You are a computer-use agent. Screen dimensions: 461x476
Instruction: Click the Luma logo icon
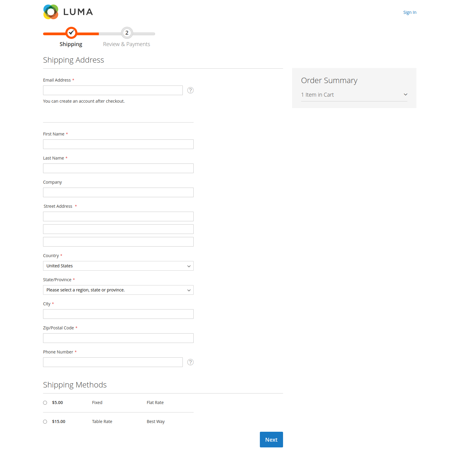51,12
